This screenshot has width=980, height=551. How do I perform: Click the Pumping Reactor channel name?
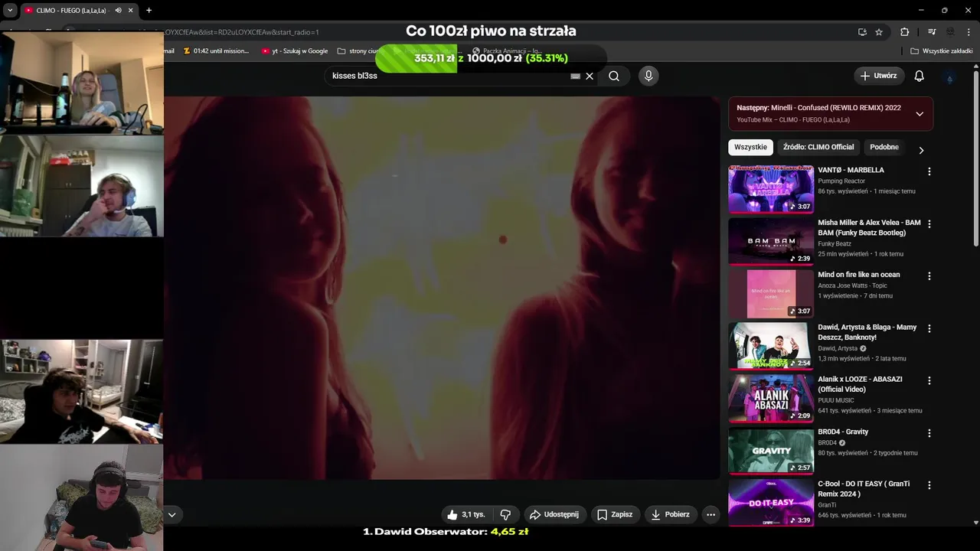point(841,181)
